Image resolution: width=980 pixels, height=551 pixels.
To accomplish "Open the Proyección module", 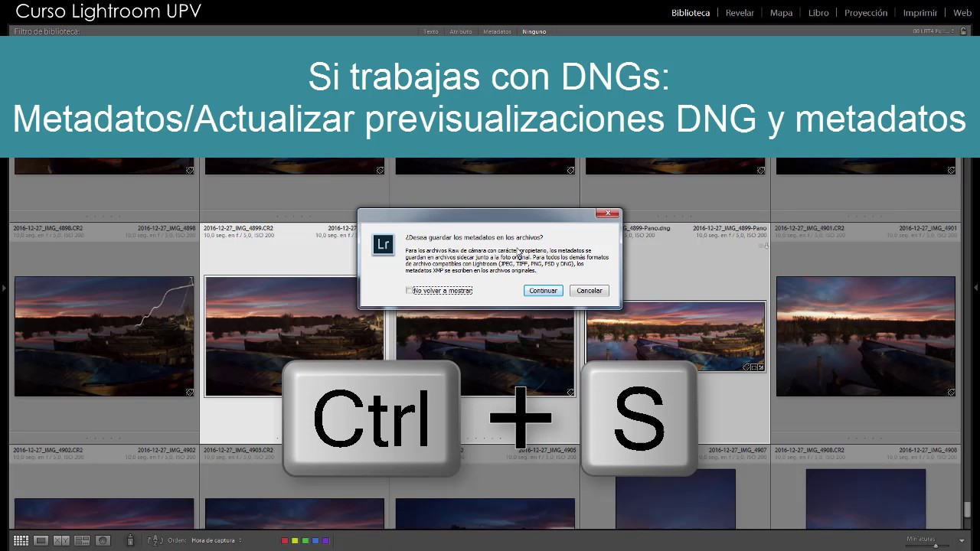I will 866,13.
